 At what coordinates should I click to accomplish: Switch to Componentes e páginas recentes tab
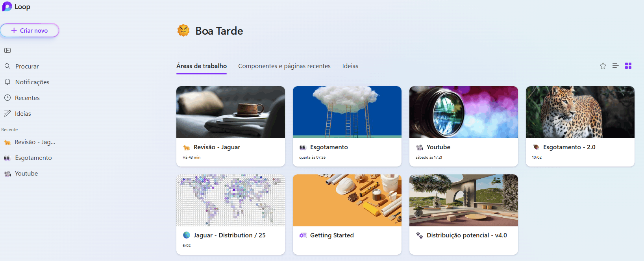284,66
